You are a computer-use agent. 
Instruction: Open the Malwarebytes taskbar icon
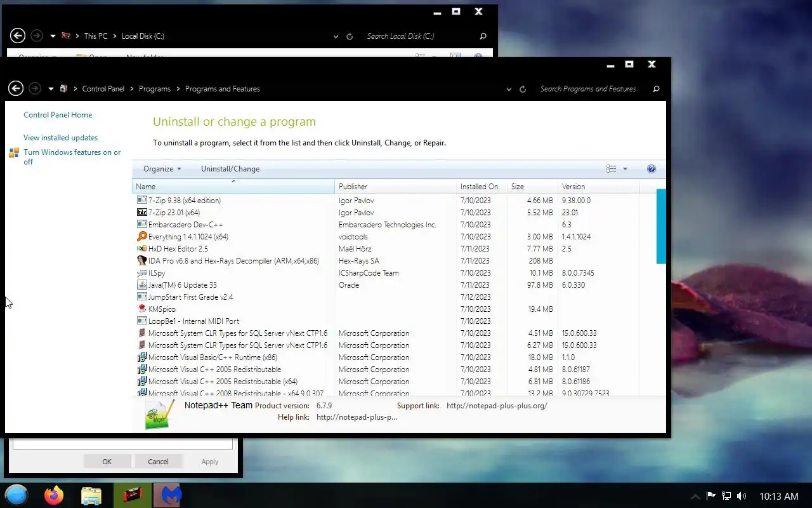point(170,495)
